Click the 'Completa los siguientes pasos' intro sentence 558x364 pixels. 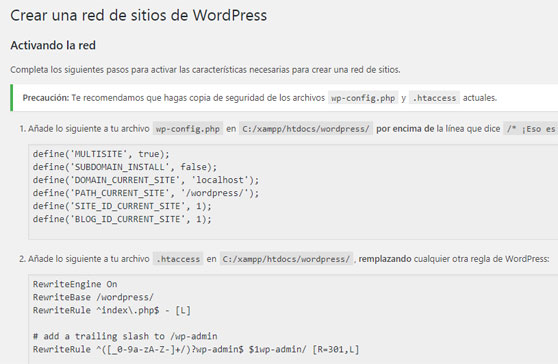click(205, 70)
